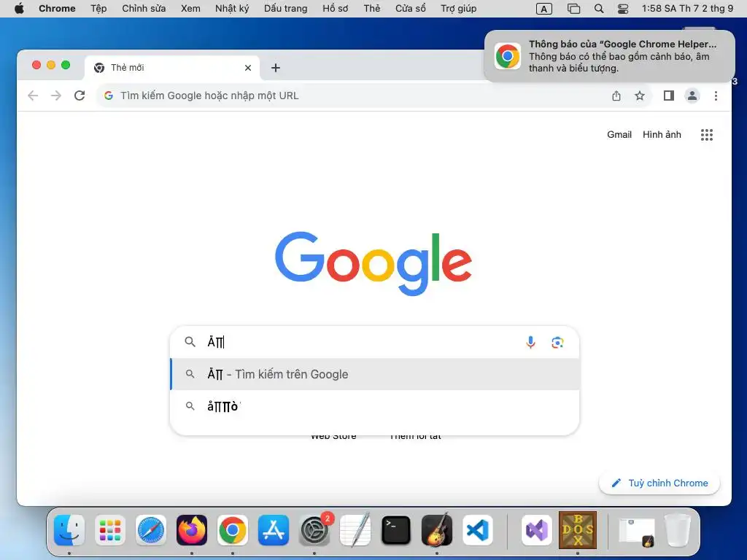Open the Google apps grid

(706, 135)
